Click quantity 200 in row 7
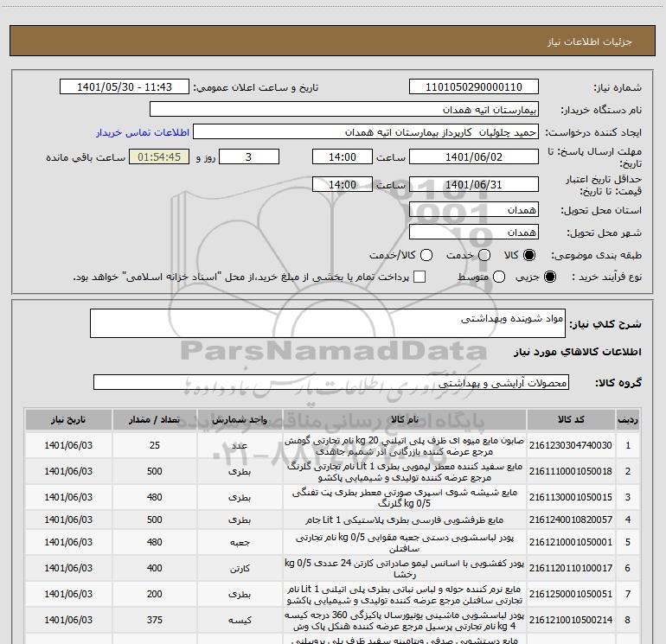The width and height of the screenshot is (666, 644). coord(155,594)
